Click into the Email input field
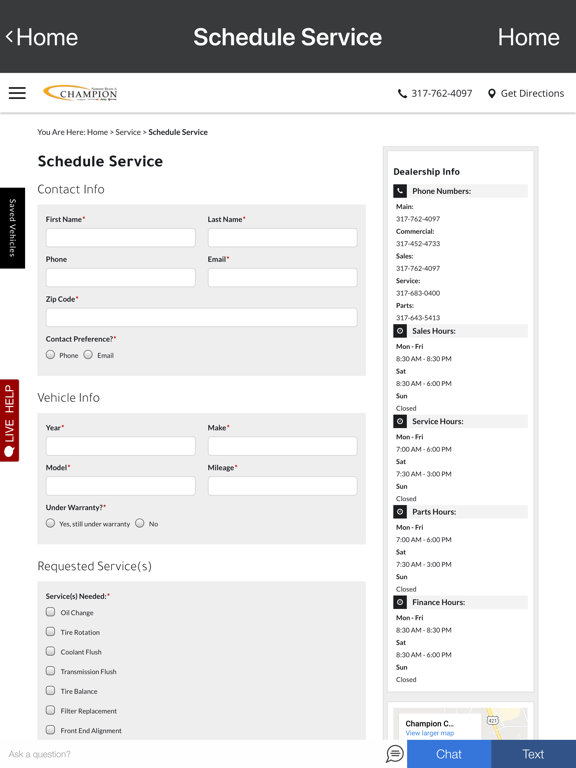 (x=283, y=278)
